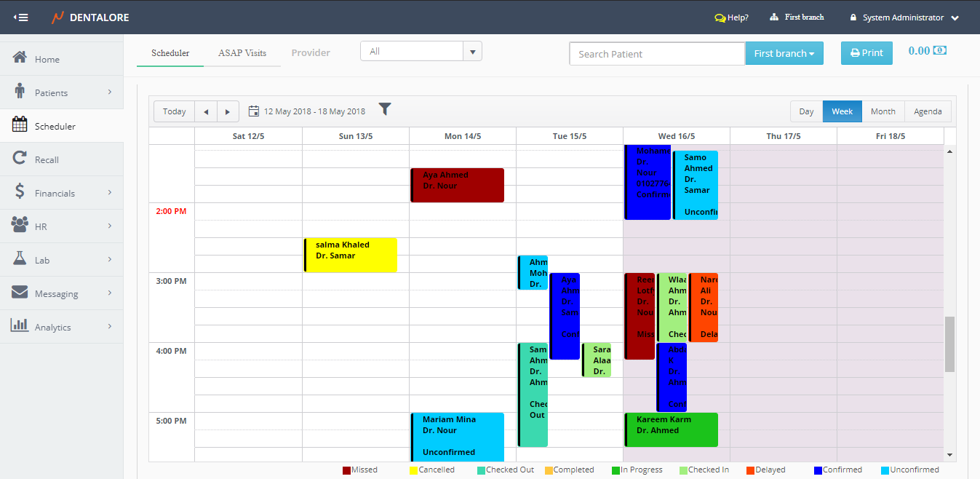980x479 pixels.
Task: Advance to next week arrow
Action: pyautogui.click(x=228, y=111)
